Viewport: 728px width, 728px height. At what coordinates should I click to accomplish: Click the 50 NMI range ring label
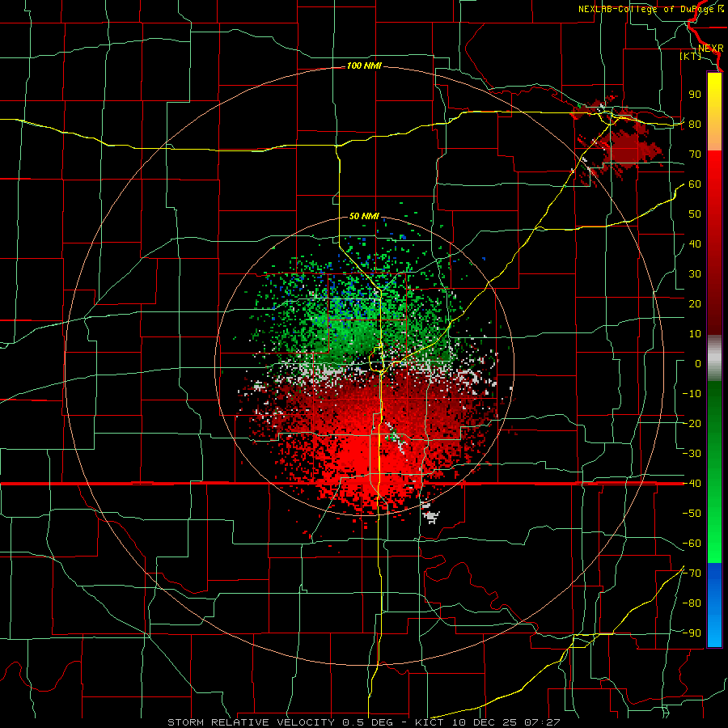point(364,216)
